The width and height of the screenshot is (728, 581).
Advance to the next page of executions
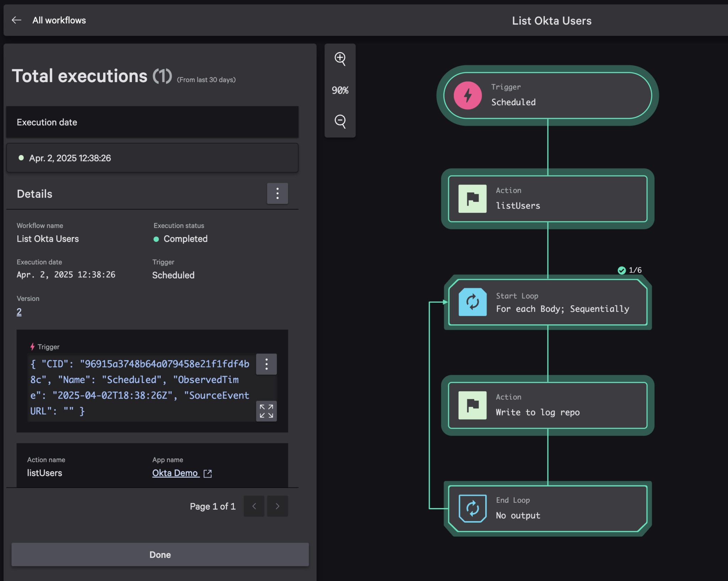coord(277,506)
